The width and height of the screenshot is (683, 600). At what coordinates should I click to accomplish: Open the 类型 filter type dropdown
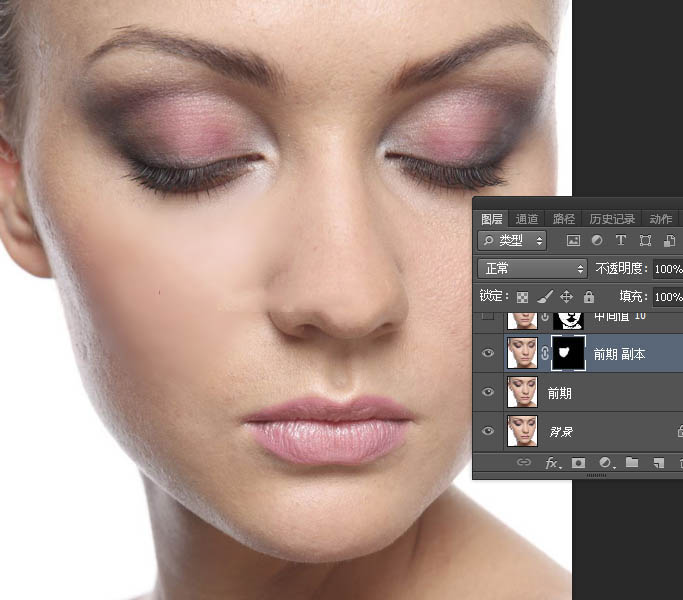tap(513, 241)
